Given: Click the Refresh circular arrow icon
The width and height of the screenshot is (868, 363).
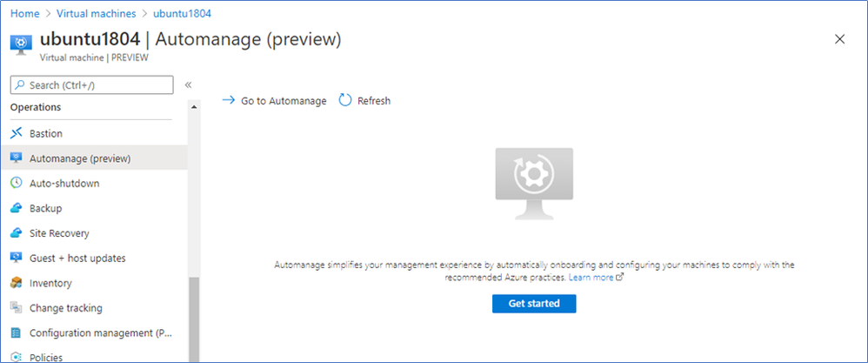Looking at the screenshot, I should click(345, 100).
